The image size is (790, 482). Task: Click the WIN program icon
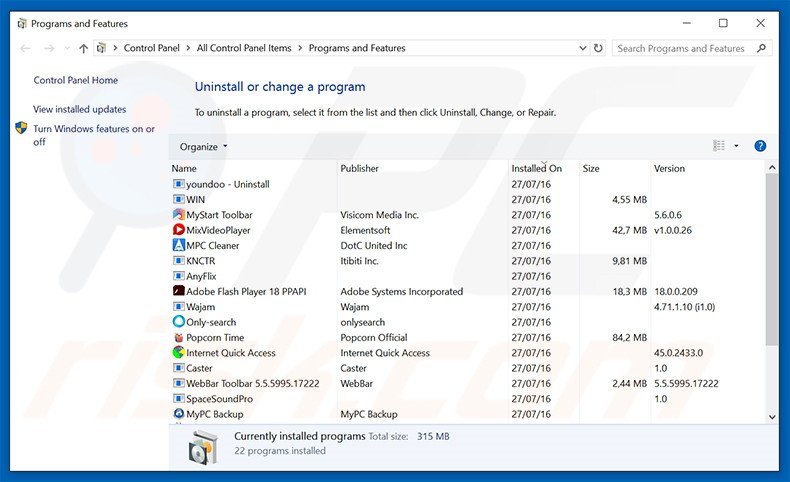point(178,199)
